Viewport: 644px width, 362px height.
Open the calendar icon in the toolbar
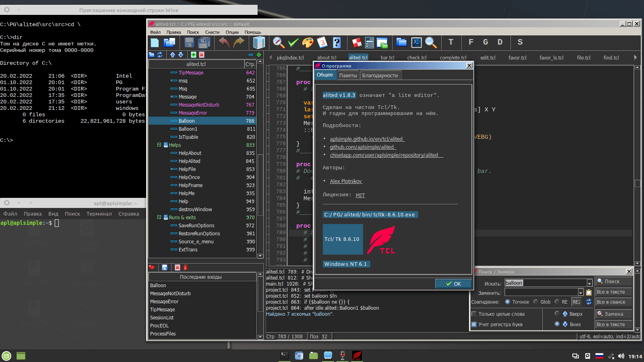pos(322,42)
